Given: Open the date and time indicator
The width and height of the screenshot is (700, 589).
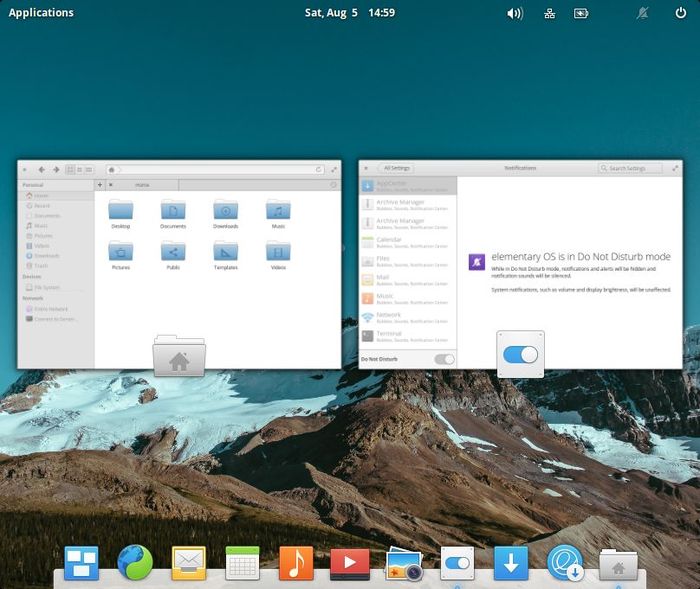Looking at the screenshot, I should pos(349,13).
